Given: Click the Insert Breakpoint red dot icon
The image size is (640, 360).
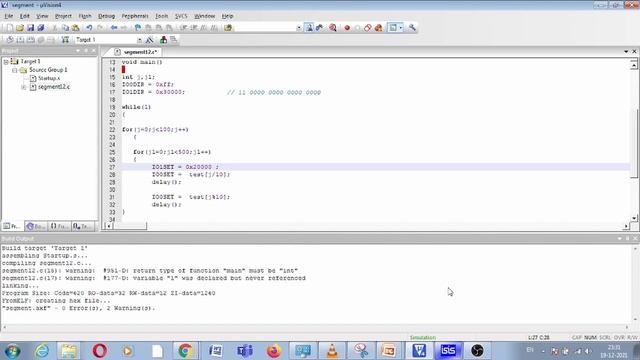Looking at the screenshot, I should coord(347,28).
